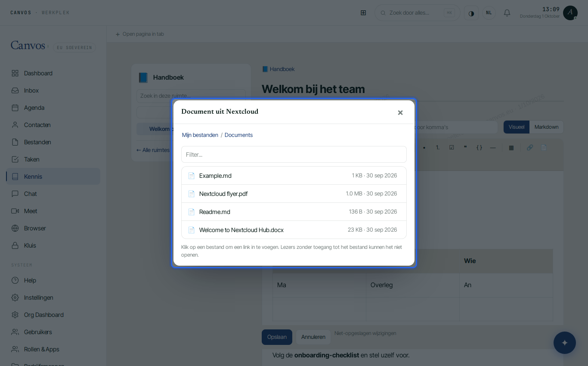The width and height of the screenshot is (588, 366).
Task: Open the Dashboard sidebar item
Action: tap(53, 73)
